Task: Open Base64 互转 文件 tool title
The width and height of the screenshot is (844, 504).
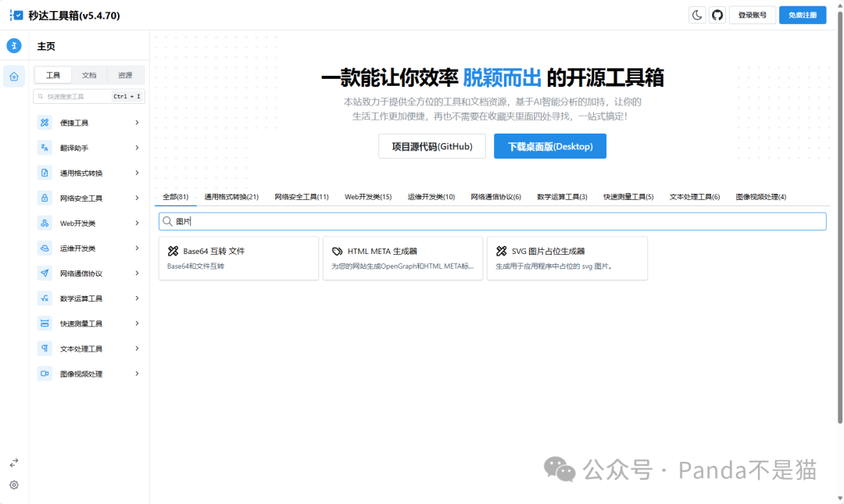Action: [x=213, y=251]
